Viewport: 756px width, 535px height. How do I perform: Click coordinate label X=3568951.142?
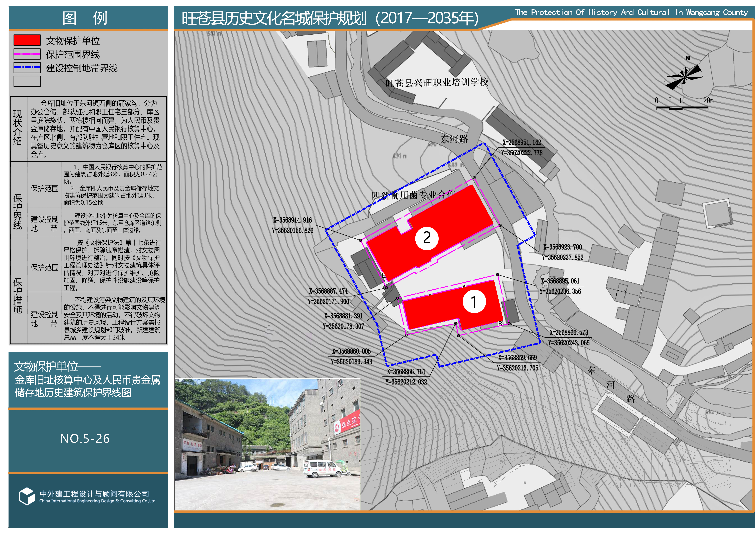point(521,142)
